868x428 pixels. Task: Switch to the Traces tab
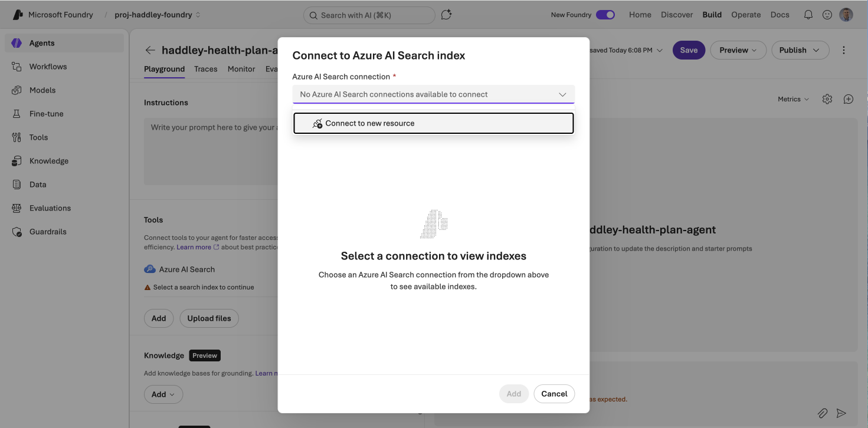205,69
